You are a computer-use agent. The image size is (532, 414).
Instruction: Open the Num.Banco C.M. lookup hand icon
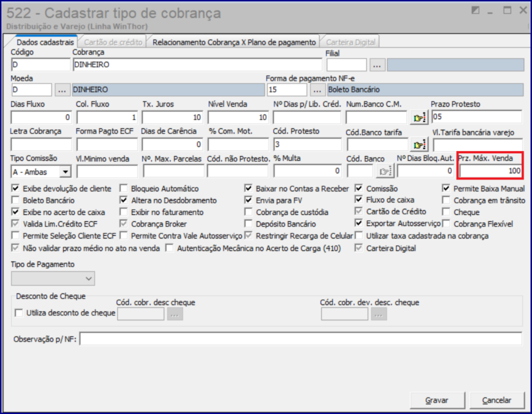click(x=420, y=117)
